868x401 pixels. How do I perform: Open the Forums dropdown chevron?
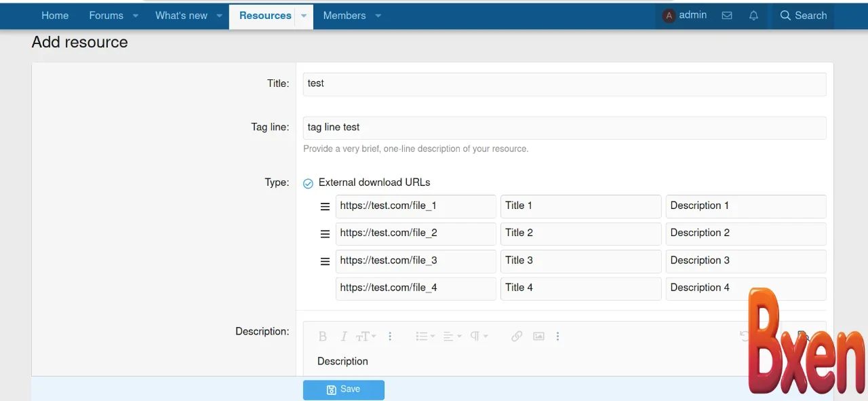pyautogui.click(x=135, y=16)
